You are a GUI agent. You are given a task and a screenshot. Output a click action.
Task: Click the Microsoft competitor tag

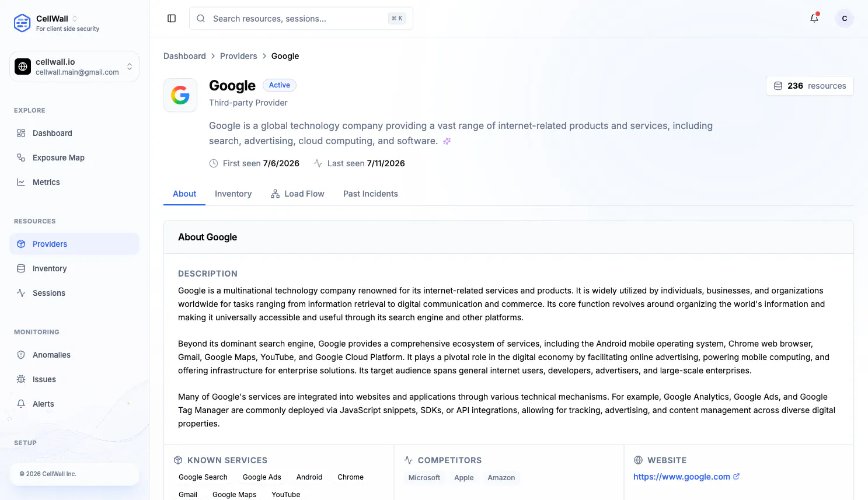tap(424, 478)
